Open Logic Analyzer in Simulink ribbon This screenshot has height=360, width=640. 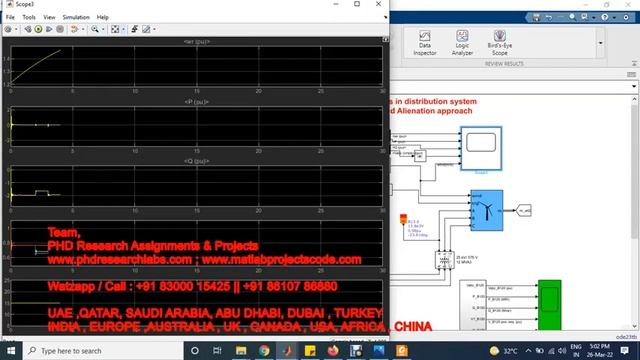click(462, 42)
